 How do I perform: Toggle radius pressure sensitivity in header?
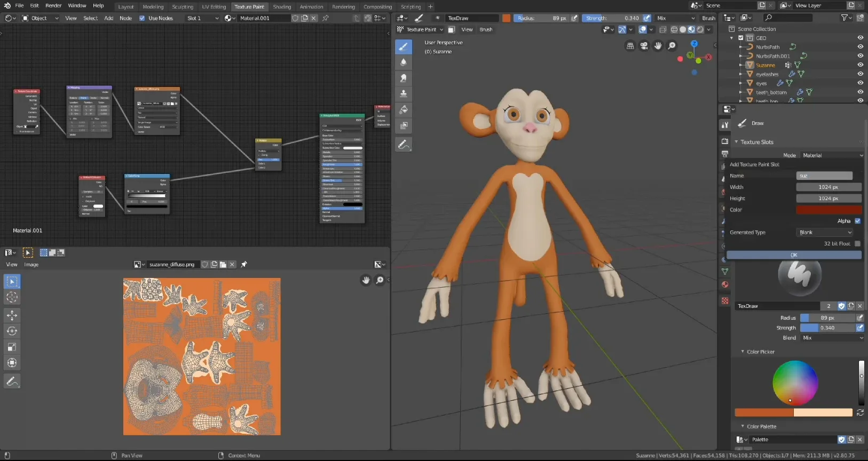point(574,18)
